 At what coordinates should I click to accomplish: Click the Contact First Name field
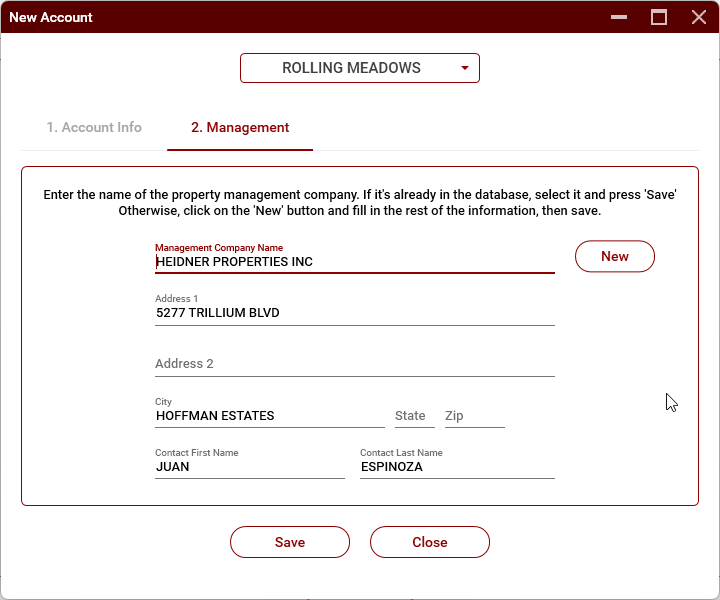click(249, 467)
